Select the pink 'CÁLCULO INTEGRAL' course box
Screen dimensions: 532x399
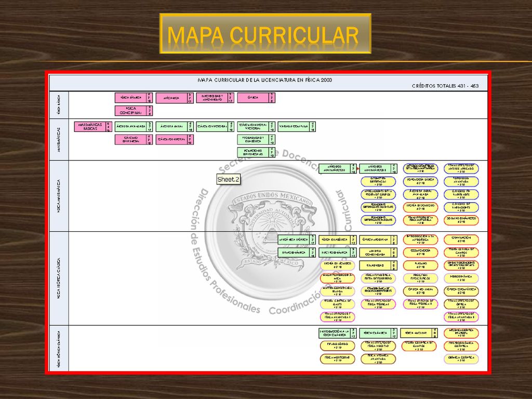175,139
